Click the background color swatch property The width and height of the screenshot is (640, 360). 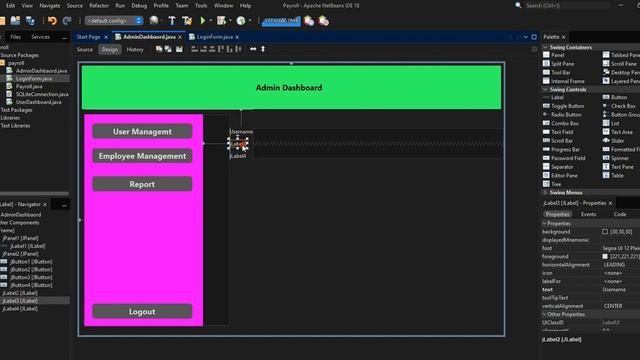click(x=605, y=232)
